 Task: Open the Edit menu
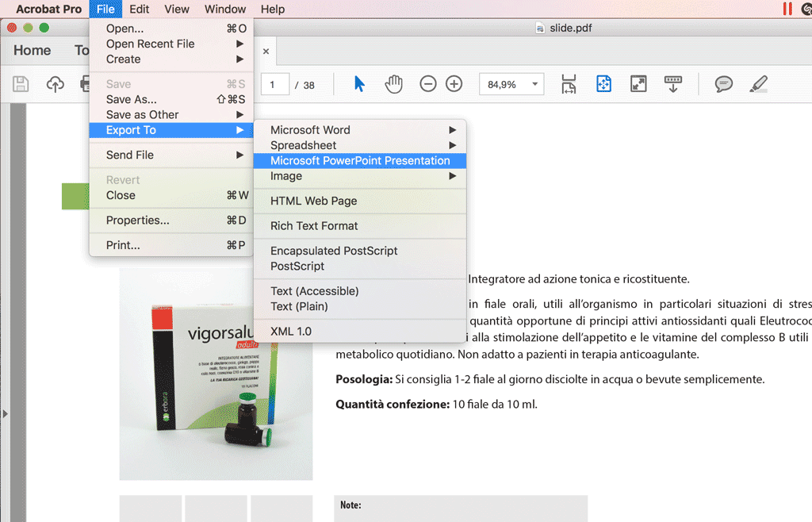click(140, 9)
